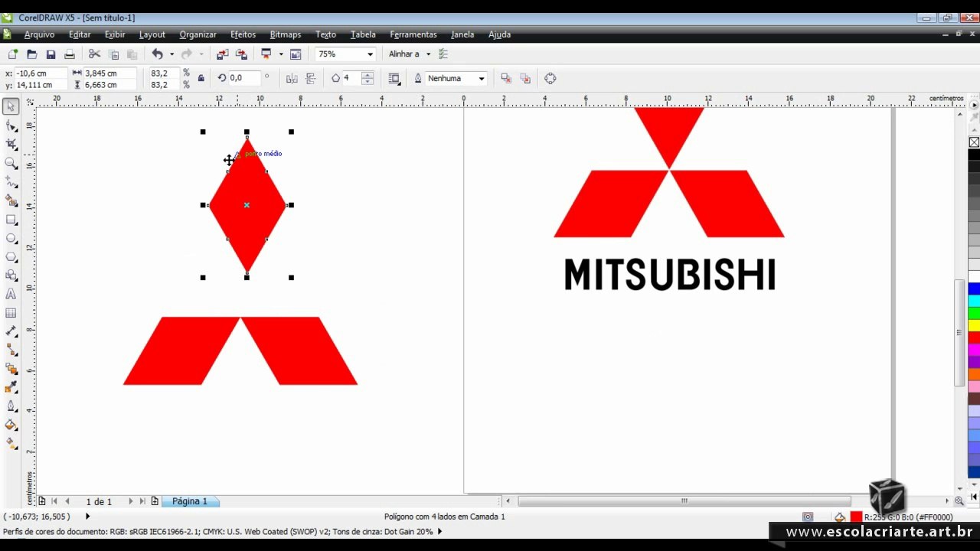
Task: Select the Pick tool in toolbox
Action: coord(11,106)
